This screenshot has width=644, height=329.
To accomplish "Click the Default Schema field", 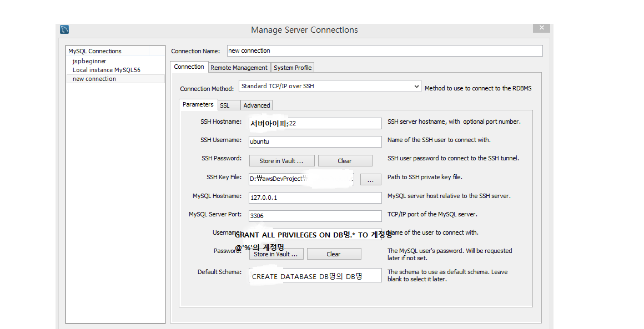I will coord(315,276).
